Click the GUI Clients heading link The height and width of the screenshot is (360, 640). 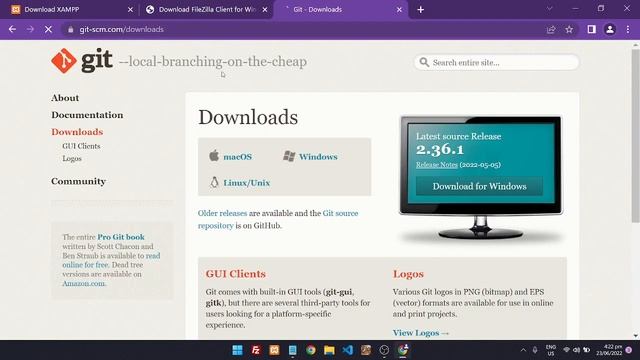point(236,274)
